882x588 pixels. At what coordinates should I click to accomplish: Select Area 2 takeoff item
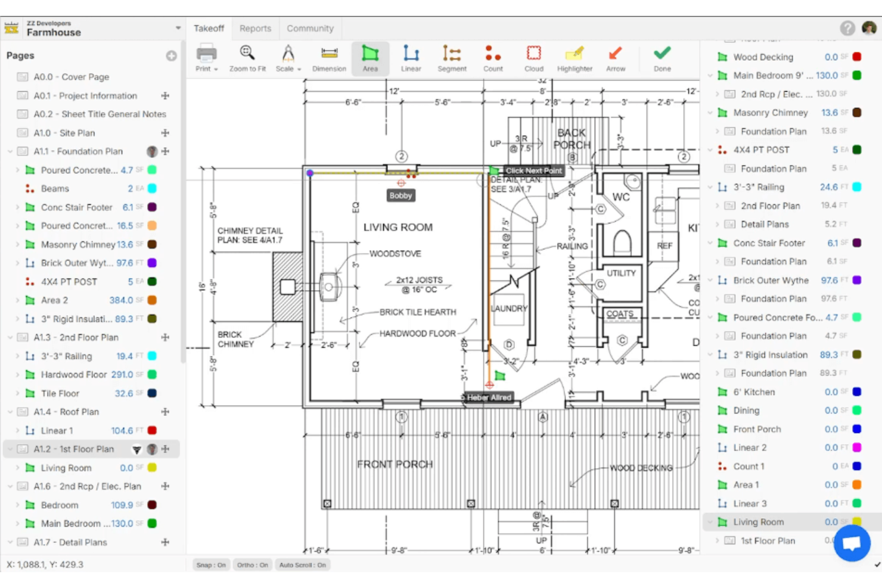54,300
